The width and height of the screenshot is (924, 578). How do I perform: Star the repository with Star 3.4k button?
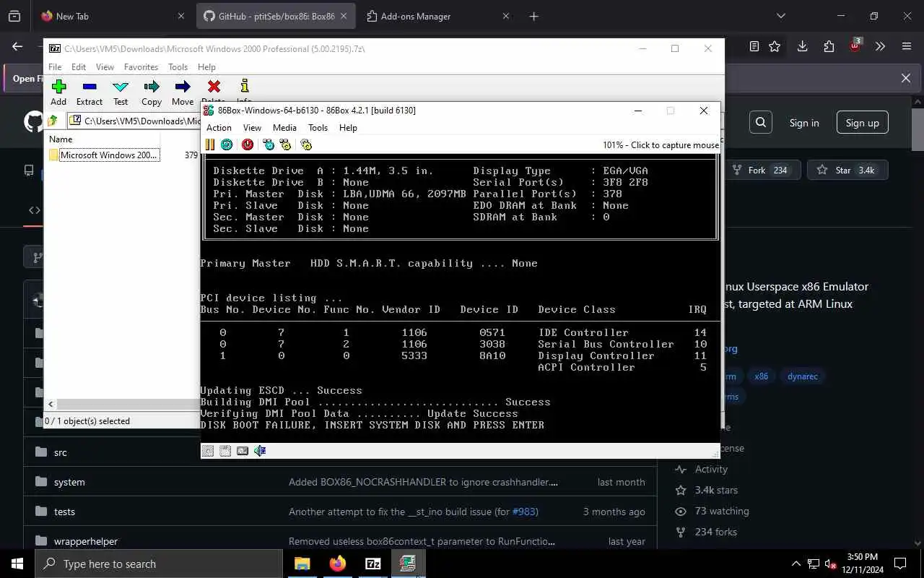(x=847, y=171)
